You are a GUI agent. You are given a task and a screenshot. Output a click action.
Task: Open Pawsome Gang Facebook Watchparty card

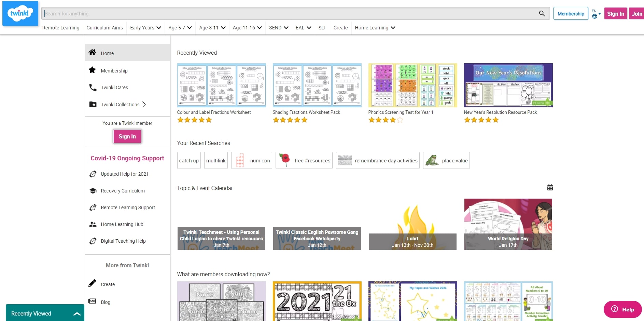tap(317, 224)
